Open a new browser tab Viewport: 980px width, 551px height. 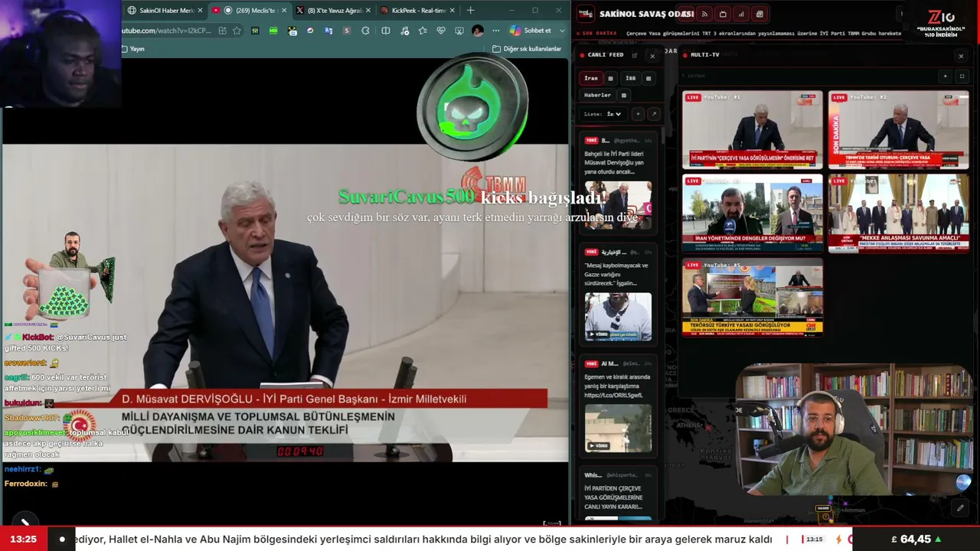pos(470,11)
